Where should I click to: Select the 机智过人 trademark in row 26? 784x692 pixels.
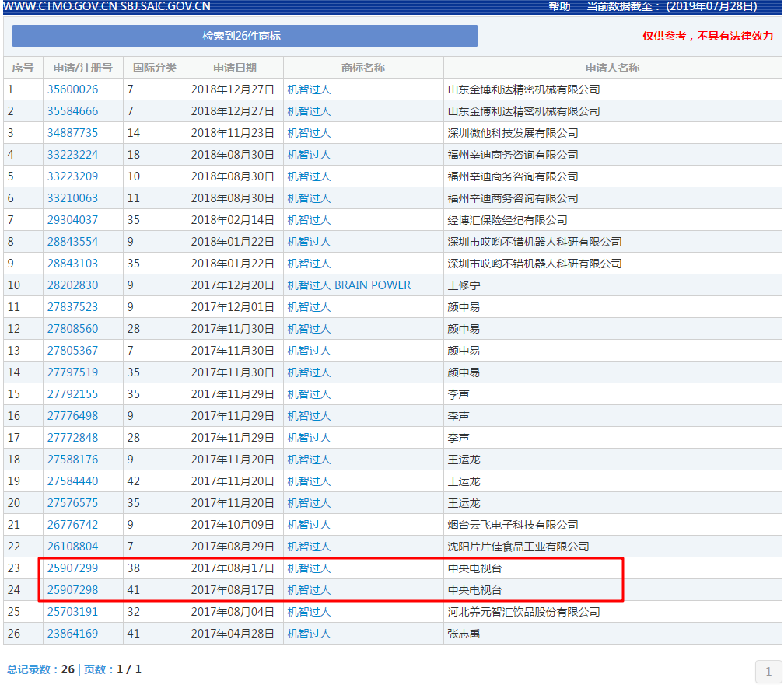309,634
